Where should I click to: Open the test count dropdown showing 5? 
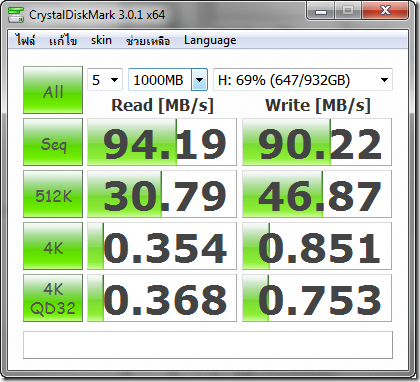[105, 80]
